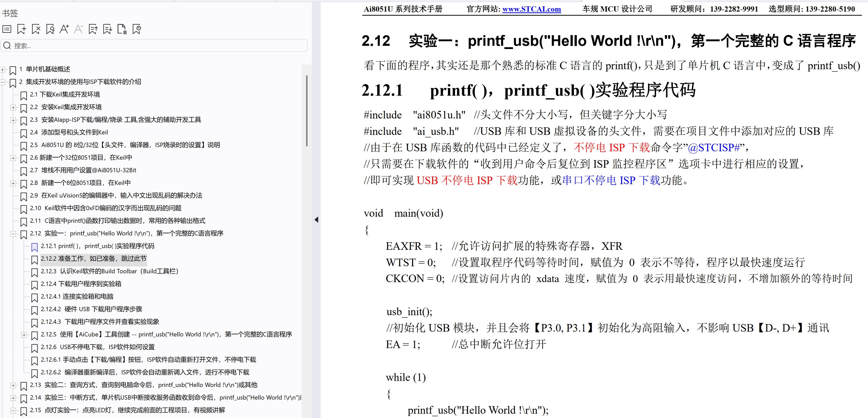Expand 2.14 实验三 中断方式 node
Image resolution: width=868 pixels, height=418 pixels.
pyautogui.click(x=13, y=398)
